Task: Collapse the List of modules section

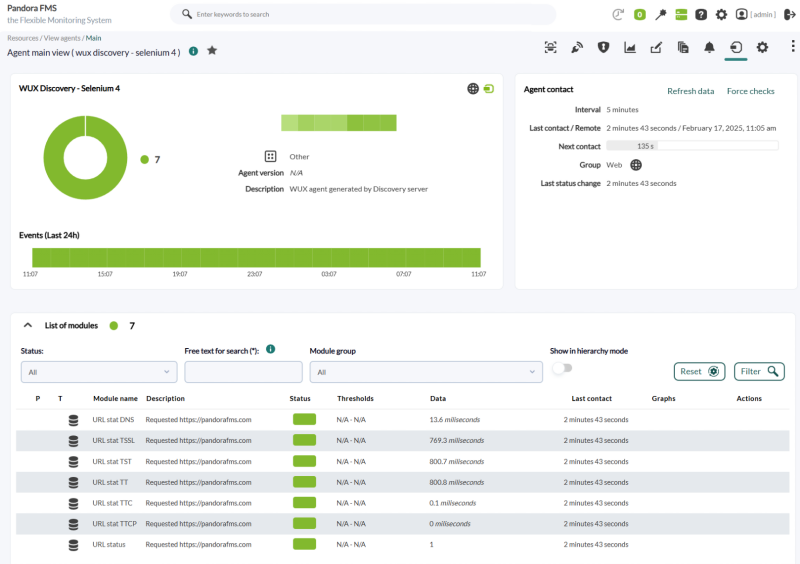Action: pyautogui.click(x=28, y=325)
